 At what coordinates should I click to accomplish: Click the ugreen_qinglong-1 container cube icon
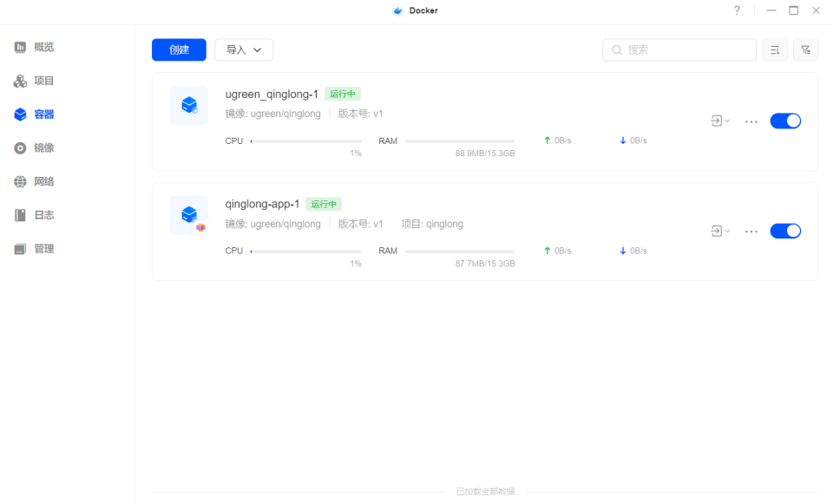(x=188, y=105)
